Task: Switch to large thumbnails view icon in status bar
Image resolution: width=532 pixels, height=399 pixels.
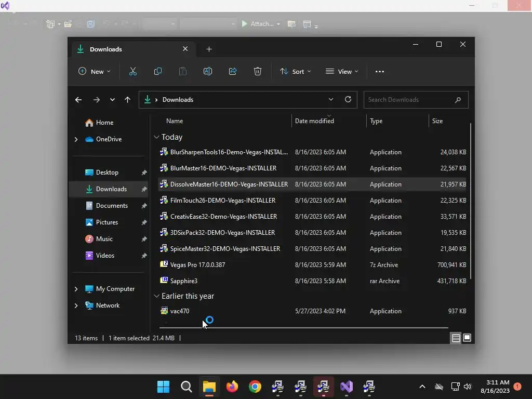Action: pyautogui.click(x=467, y=338)
